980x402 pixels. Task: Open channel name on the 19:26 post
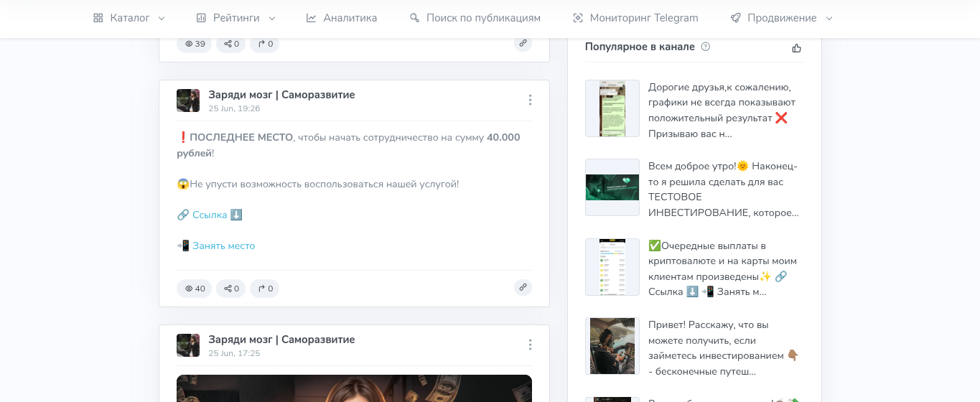(281, 95)
